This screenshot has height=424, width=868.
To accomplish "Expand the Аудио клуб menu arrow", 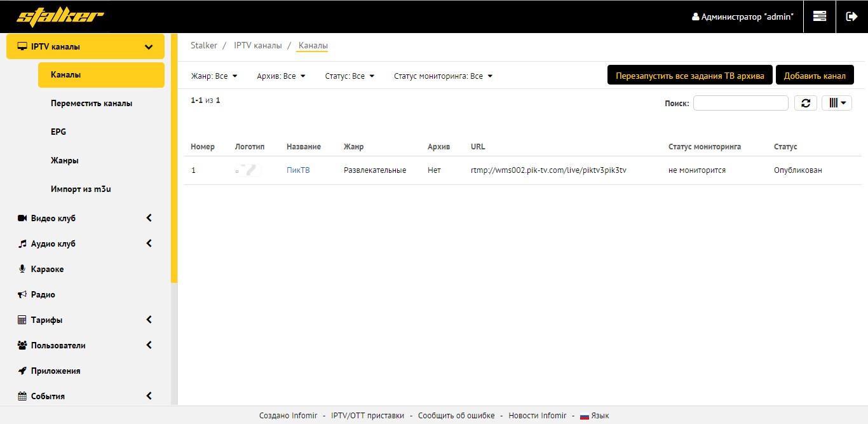I will click(x=149, y=243).
